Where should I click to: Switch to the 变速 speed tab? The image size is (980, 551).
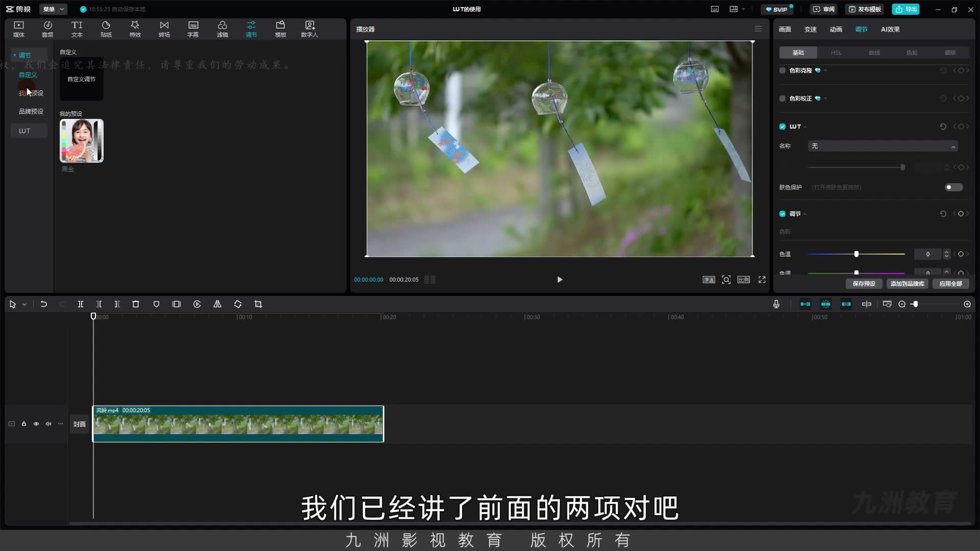pyautogui.click(x=811, y=30)
